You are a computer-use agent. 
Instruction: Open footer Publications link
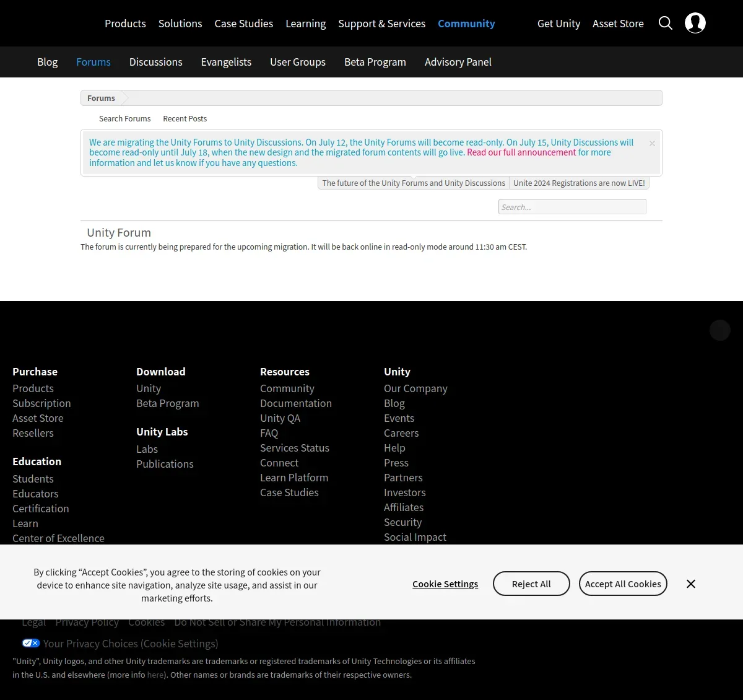(x=165, y=464)
